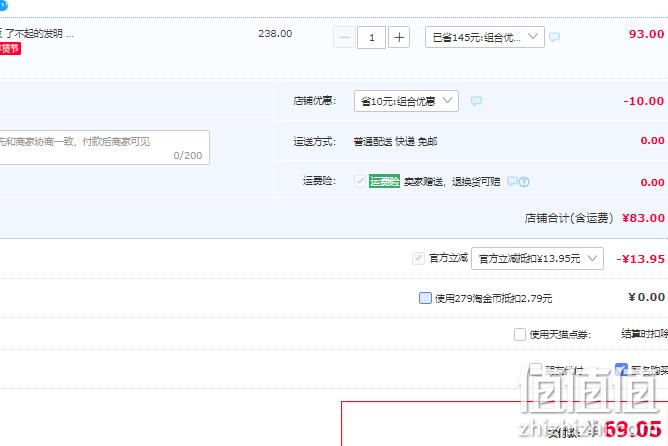The width and height of the screenshot is (668, 446).
Task: Click the question mark help icon for 运费险
Action: click(x=524, y=182)
